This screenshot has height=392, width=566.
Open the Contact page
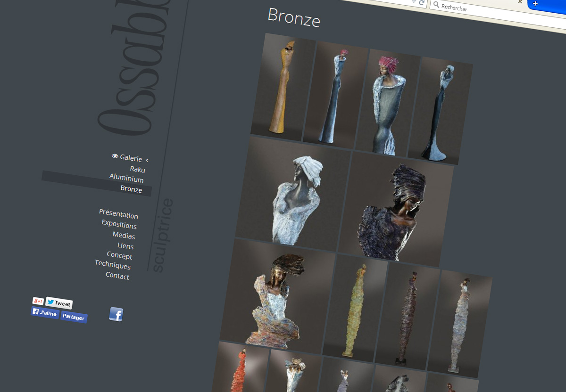117,276
